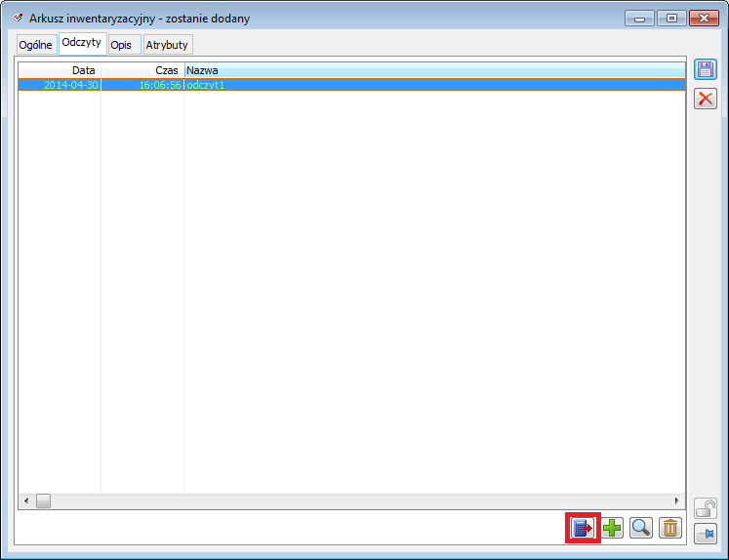Close the Arkusz inwentaryzacyjny window
The image size is (729, 560).
click(704, 19)
